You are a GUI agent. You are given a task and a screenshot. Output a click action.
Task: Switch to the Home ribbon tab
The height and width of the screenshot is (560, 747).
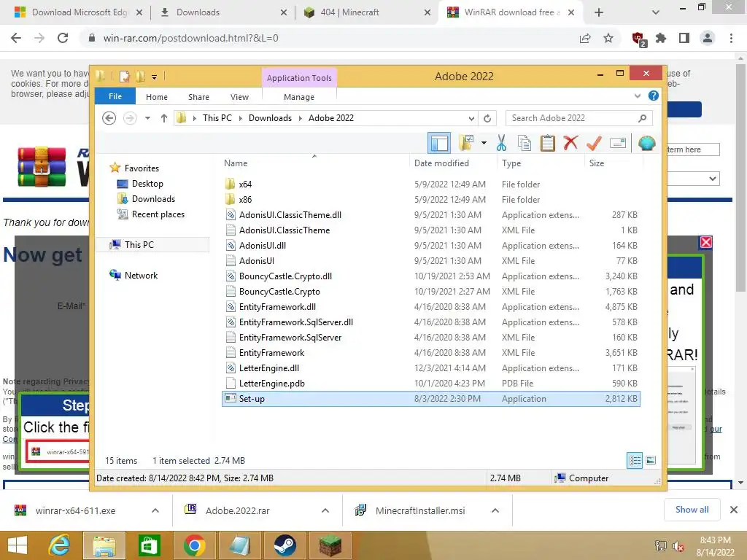click(157, 97)
